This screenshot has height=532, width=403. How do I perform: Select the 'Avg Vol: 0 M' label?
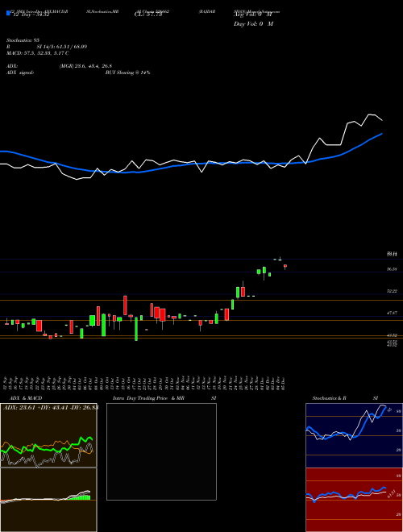253,15
